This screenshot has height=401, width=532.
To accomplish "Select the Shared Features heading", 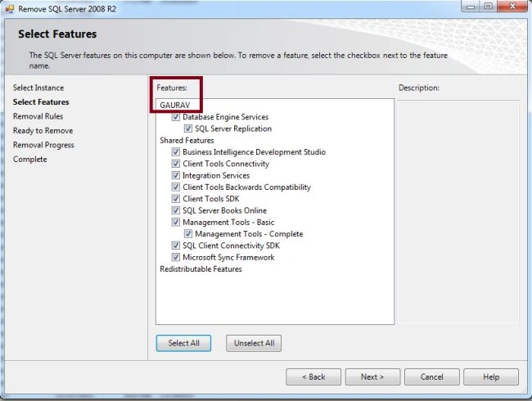I will pos(187,141).
